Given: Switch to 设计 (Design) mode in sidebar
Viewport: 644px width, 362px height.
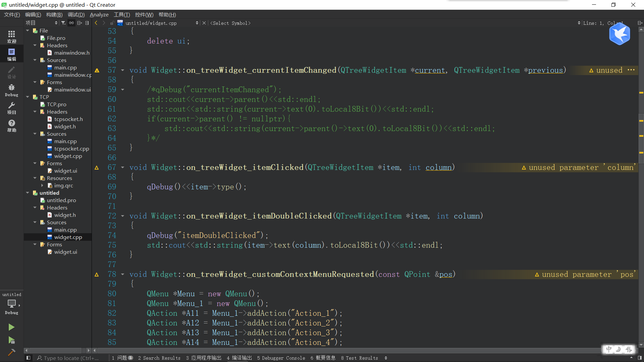Looking at the screenshot, I should (11, 71).
